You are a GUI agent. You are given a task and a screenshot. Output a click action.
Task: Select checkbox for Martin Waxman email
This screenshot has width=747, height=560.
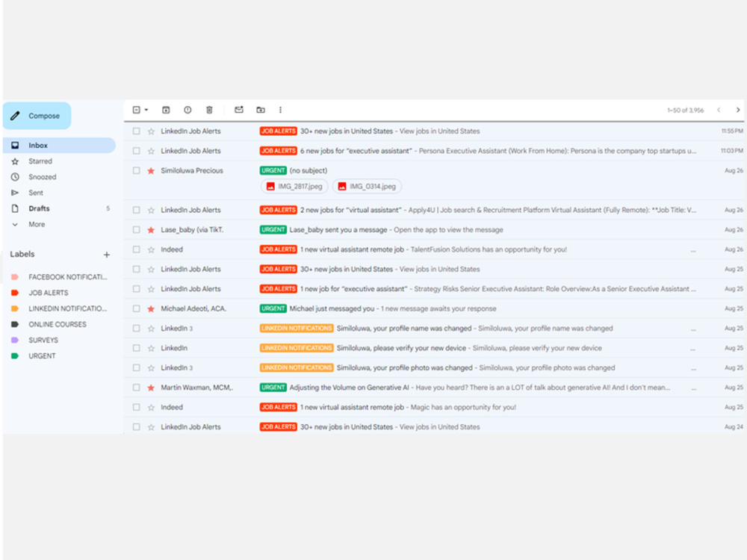pos(136,388)
